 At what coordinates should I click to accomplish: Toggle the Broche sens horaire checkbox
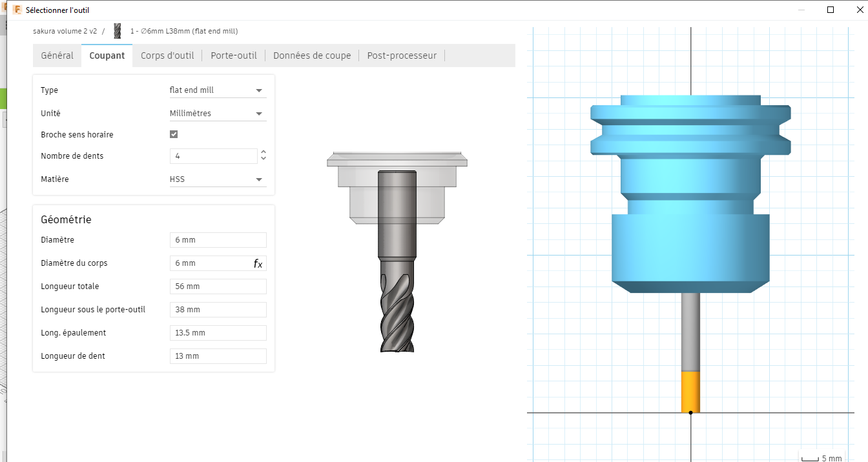tap(174, 134)
